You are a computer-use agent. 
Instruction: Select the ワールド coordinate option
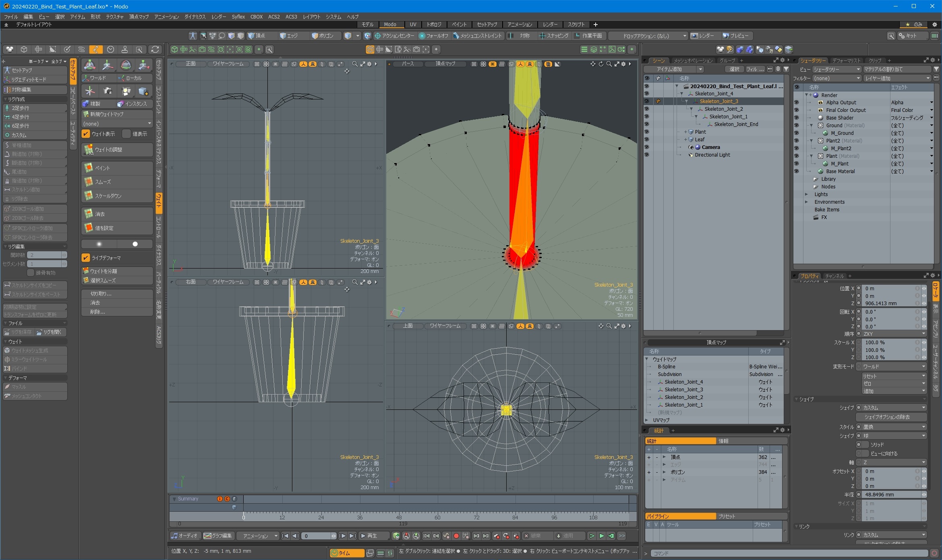pos(99,78)
